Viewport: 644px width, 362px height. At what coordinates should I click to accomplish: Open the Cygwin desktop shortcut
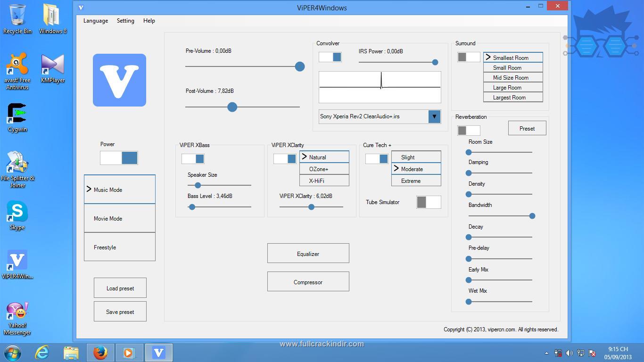click(x=17, y=117)
